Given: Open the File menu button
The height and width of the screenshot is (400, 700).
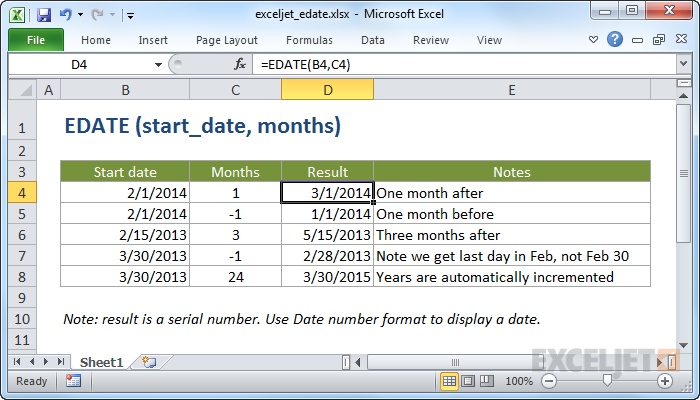Looking at the screenshot, I should tap(35, 40).
